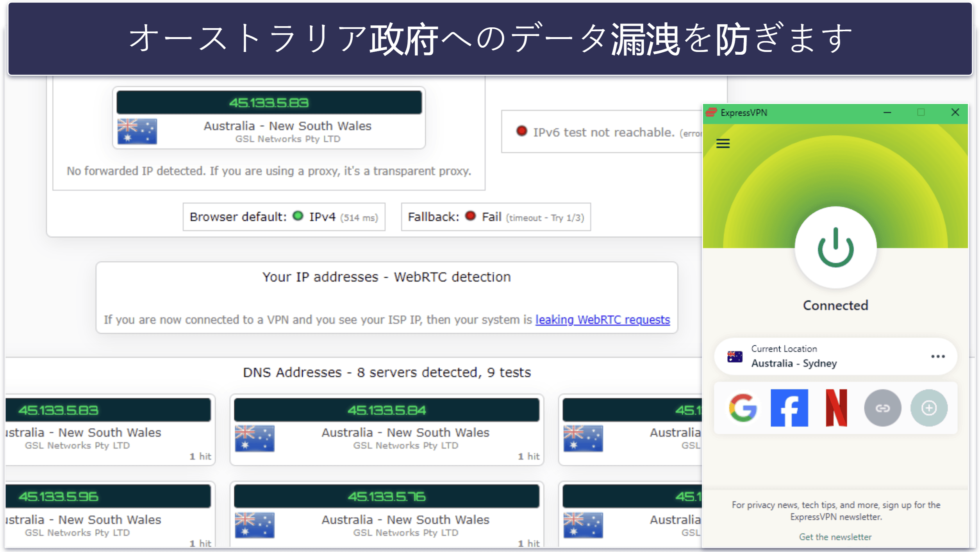Select the Australia - Sydney current location
This screenshot has height=552, width=980.
(x=835, y=356)
